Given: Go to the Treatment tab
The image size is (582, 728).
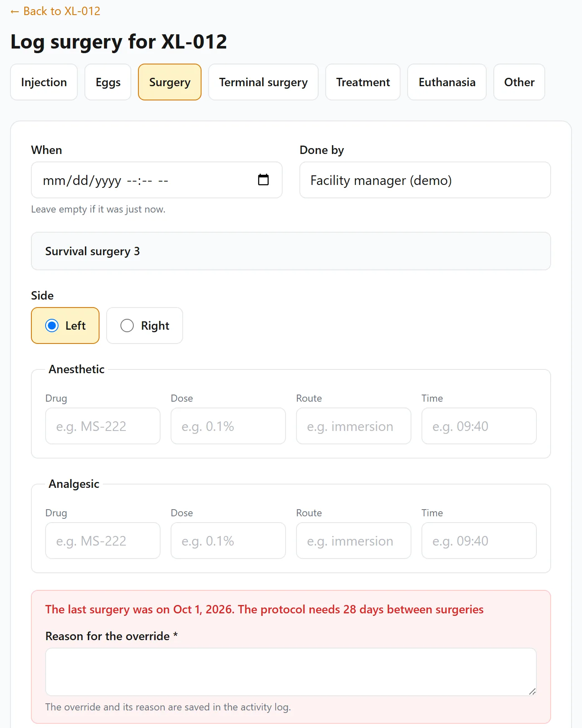Looking at the screenshot, I should 363,82.
